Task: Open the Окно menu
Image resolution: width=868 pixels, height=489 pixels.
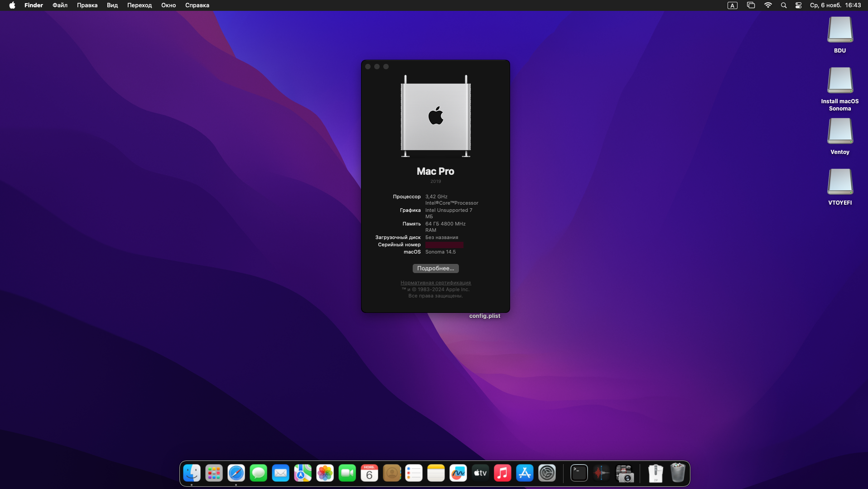Action: click(169, 5)
